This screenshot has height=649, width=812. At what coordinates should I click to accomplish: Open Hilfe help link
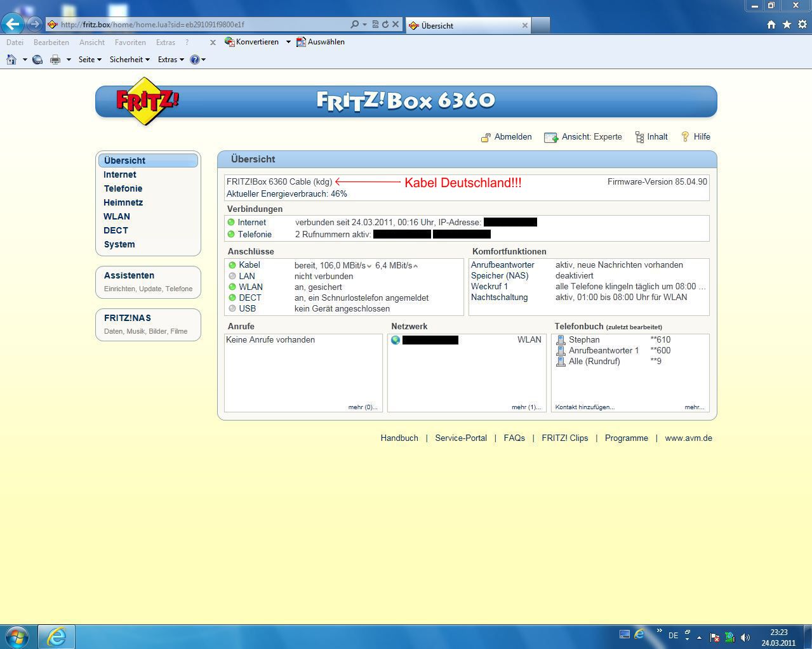tap(695, 136)
